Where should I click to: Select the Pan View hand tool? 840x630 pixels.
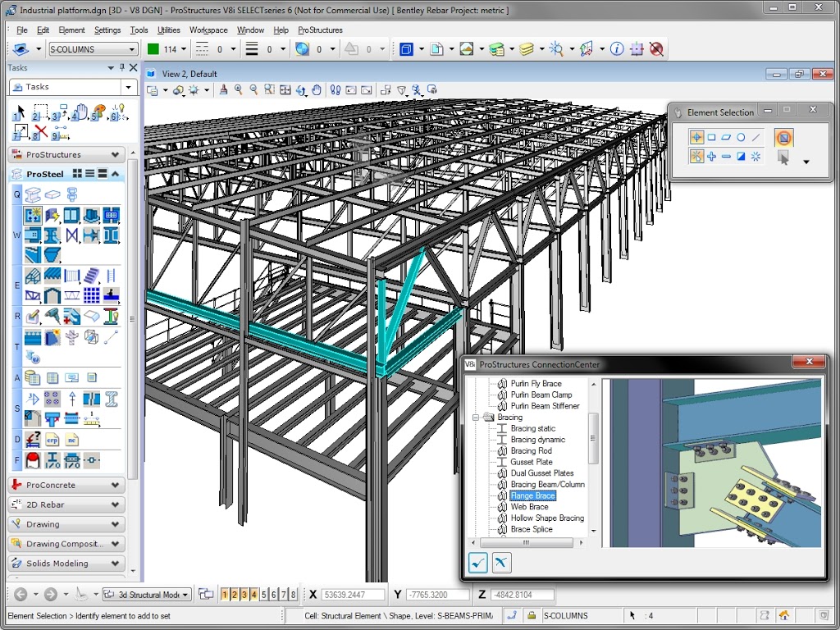coord(317,90)
